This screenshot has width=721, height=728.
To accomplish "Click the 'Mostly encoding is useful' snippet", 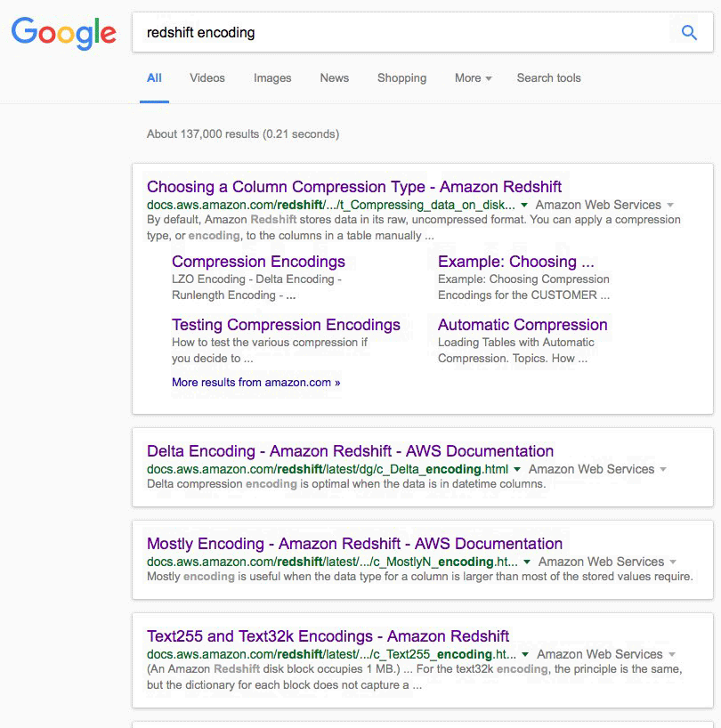I will point(420,576).
